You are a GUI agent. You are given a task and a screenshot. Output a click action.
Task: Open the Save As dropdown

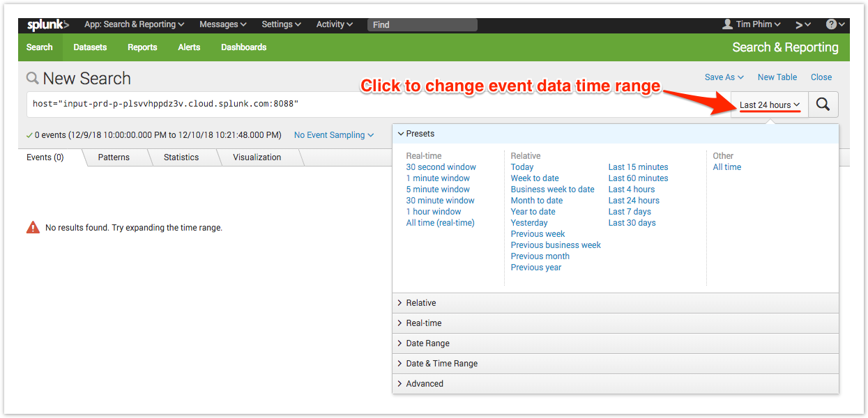724,77
